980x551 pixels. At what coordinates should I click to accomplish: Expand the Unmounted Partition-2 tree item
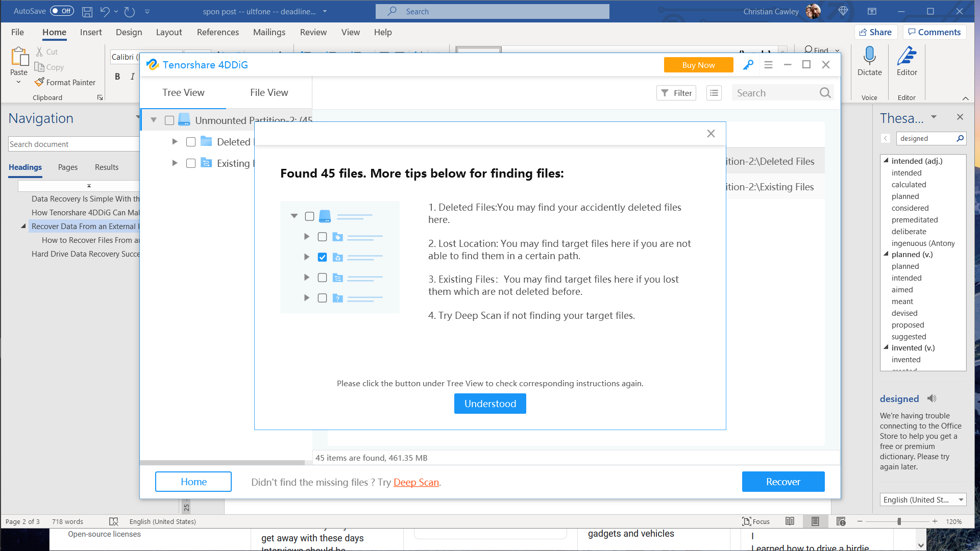[154, 120]
